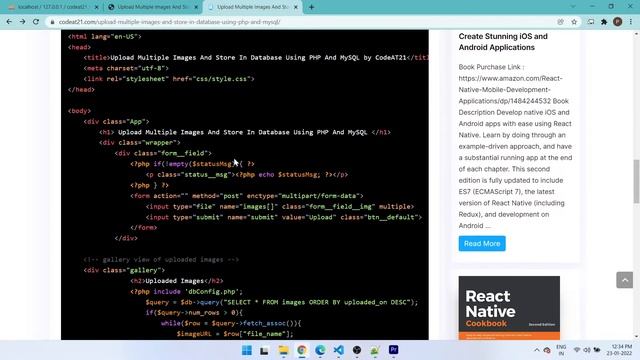Open the cast media icon in toolbar
Image resolution: width=640 pixels, height=360 pixels.
click(591, 22)
